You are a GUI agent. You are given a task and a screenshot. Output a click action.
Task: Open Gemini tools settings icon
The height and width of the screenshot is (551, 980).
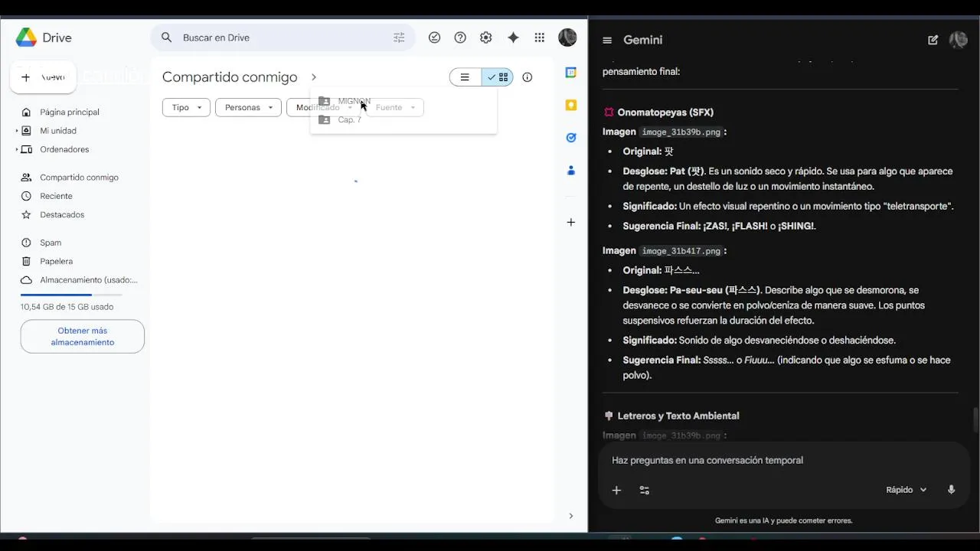[645, 490]
